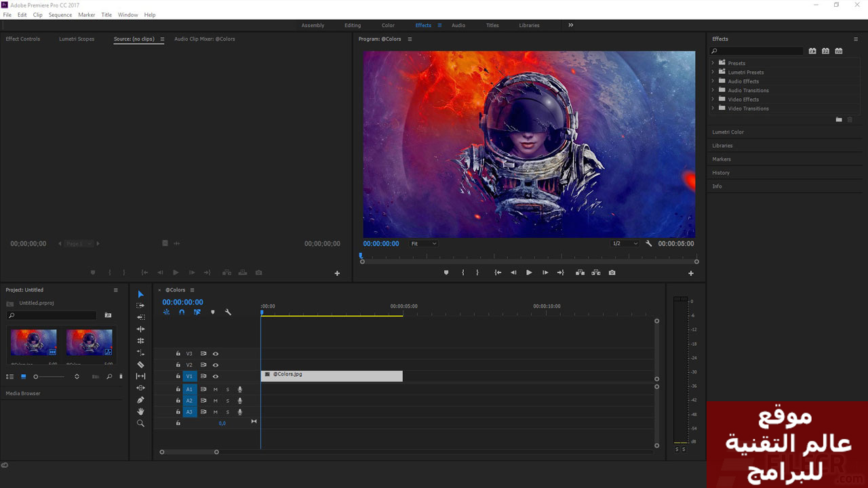Select the Track Select Backward tool
868x488 pixels.
(140, 317)
